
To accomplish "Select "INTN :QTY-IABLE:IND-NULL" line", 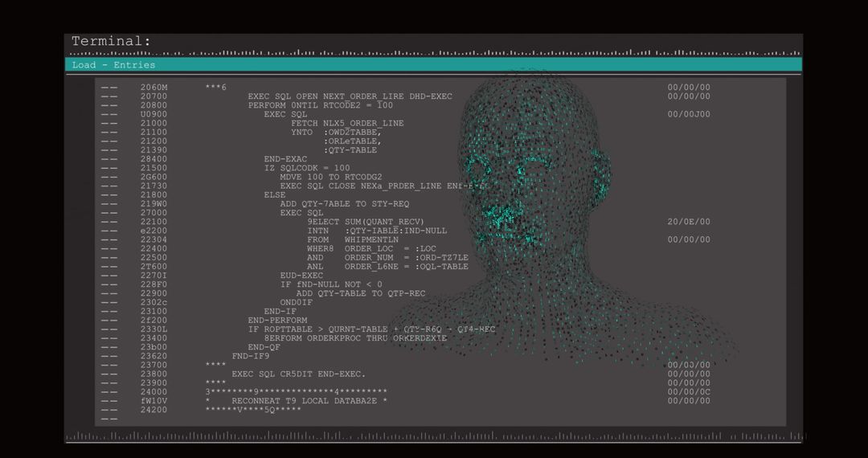I will [377, 231].
